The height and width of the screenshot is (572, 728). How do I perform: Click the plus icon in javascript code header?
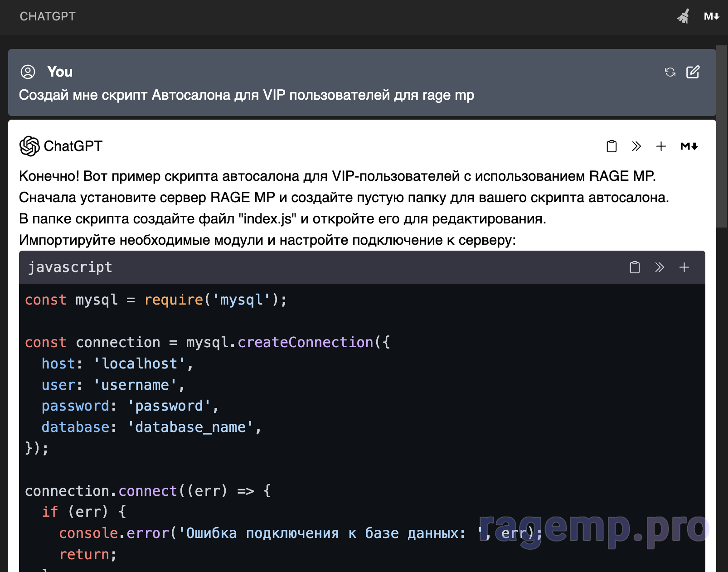(684, 267)
